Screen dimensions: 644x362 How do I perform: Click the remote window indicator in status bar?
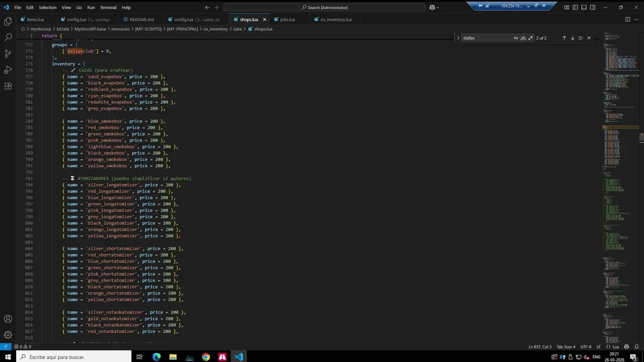pyautogui.click(x=6, y=347)
